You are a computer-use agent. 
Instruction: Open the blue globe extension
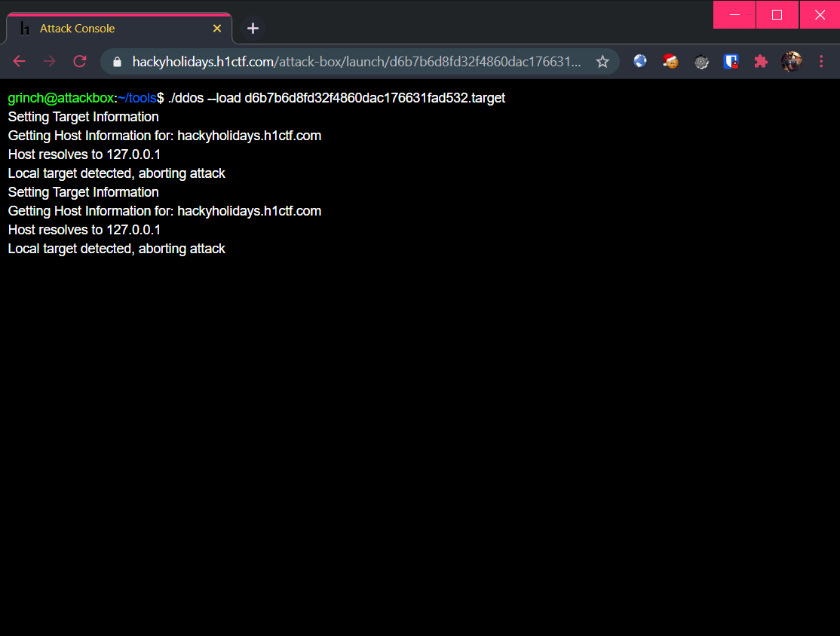(x=639, y=61)
